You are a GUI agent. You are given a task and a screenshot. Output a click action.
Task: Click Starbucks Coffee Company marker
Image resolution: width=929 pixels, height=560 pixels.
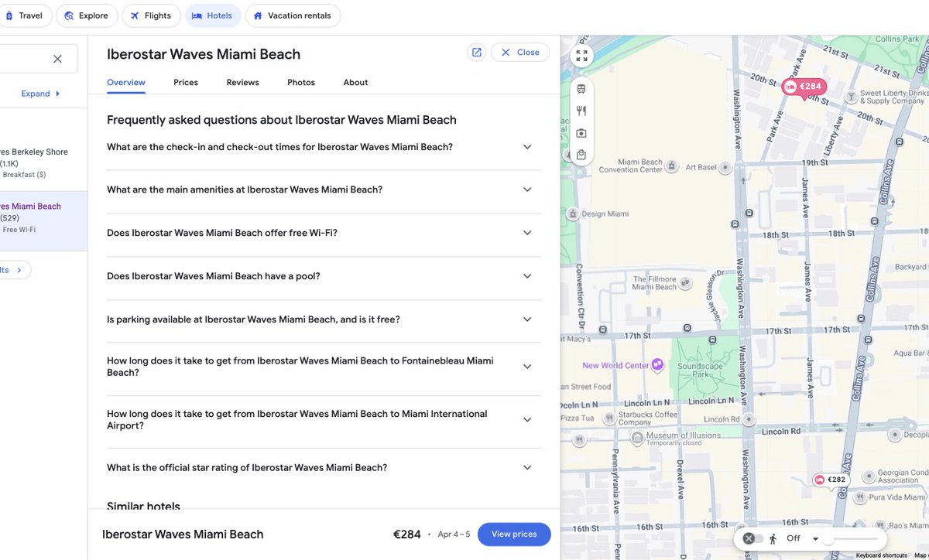click(608, 418)
